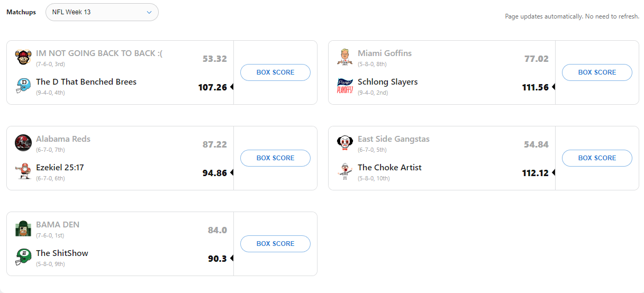Expand week selector using its chevron arrow
644x293 pixels.
click(x=149, y=12)
